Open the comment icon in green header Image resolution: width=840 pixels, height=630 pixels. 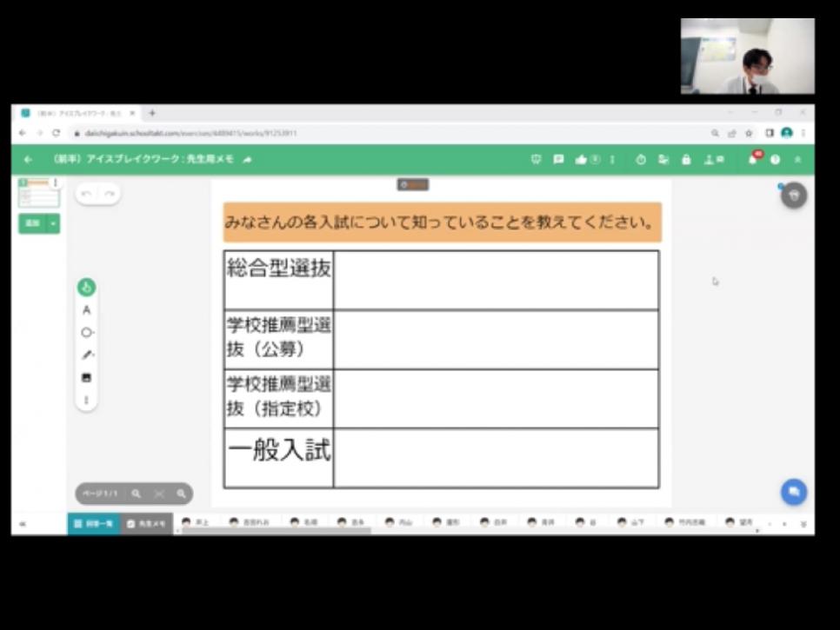[x=558, y=160]
